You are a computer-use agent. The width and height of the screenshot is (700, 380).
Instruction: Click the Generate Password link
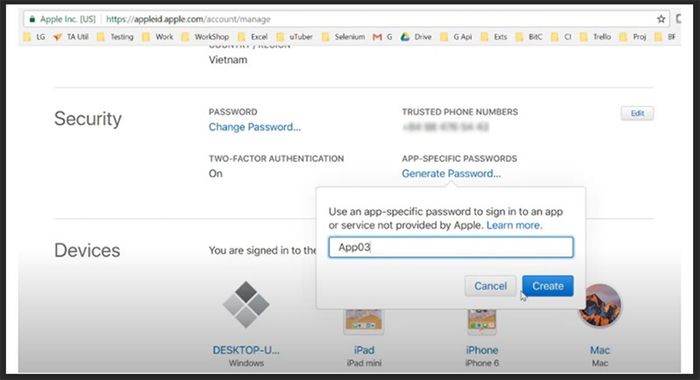pyautogui.click(x=451, y=173)
